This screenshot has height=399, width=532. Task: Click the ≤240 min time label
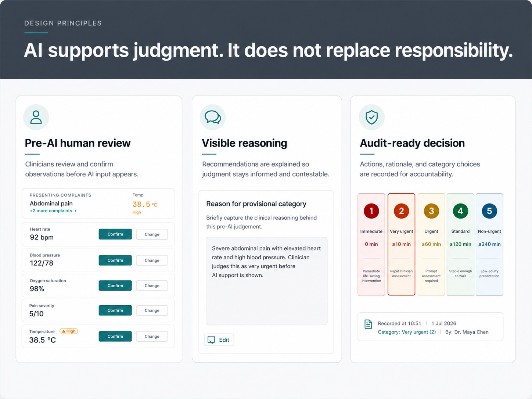point(489,244)
